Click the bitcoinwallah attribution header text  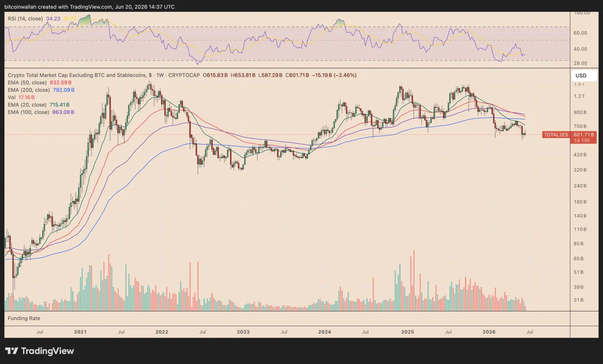click(x=89, y=7)
